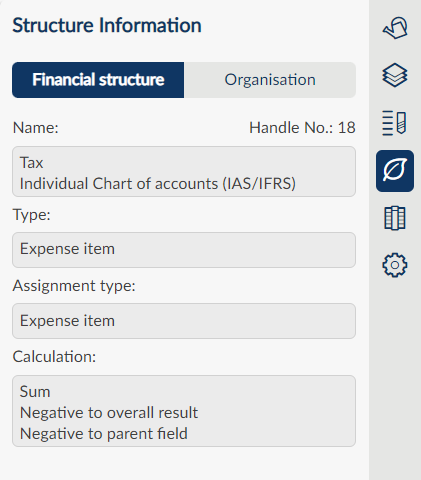Select the stacked layers sidebar icon
The image size is (421, 480).
[395, 75]
